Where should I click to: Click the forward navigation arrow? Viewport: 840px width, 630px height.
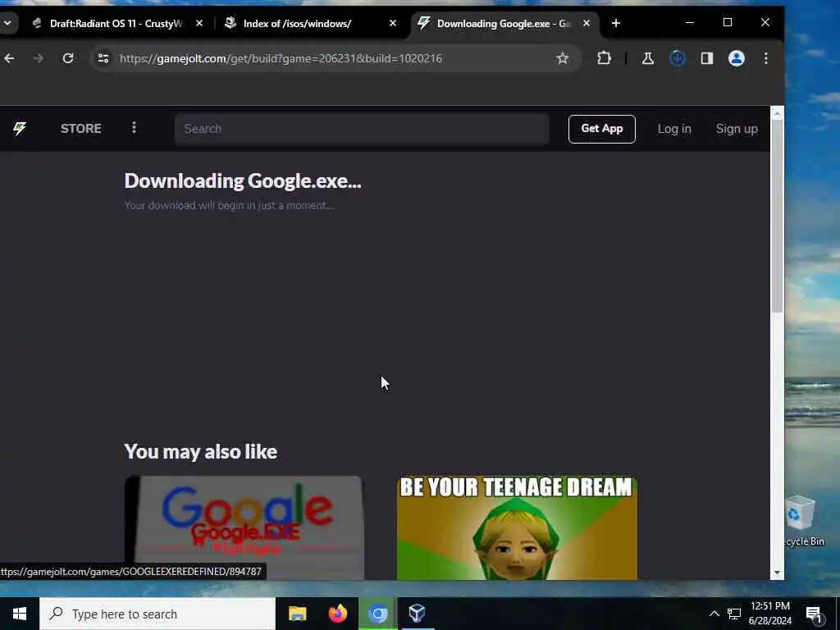[x=39, y=58]
